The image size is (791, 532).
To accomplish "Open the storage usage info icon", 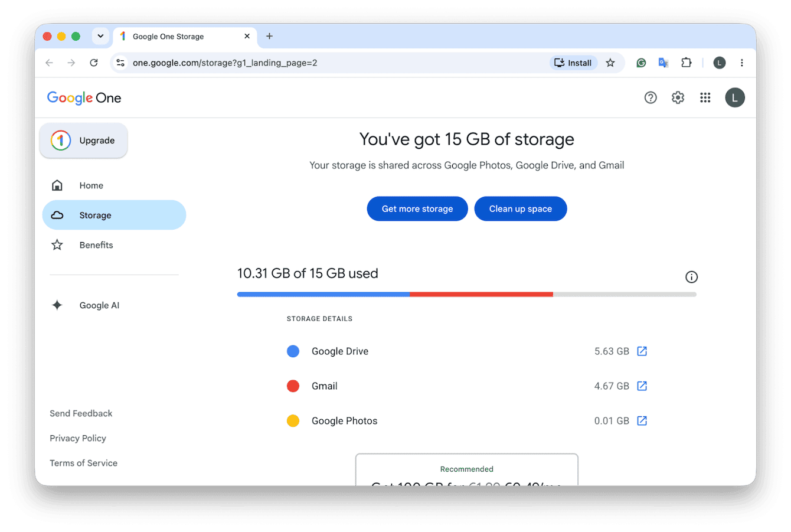I will pos(691,277).
